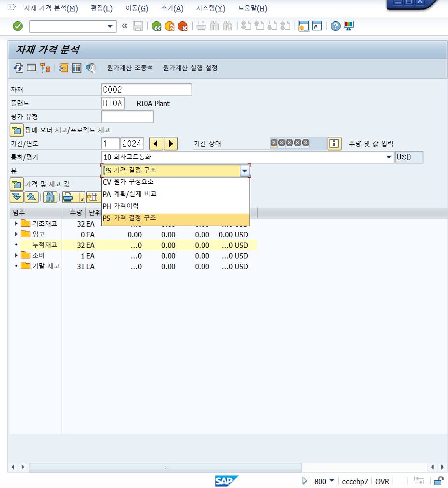448x488 pixels.
Task: Open the 이동(G) menu
Action: point(137,8)
